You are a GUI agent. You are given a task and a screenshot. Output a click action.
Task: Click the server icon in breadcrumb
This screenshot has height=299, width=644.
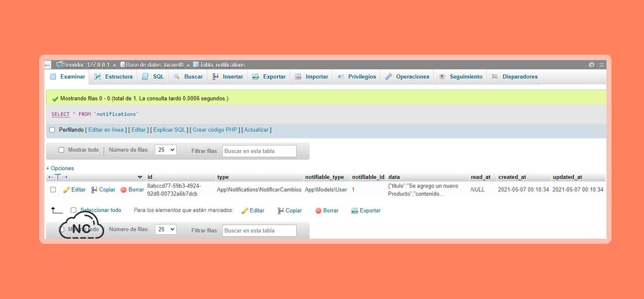pyautogui.click(x=60, y=64)
